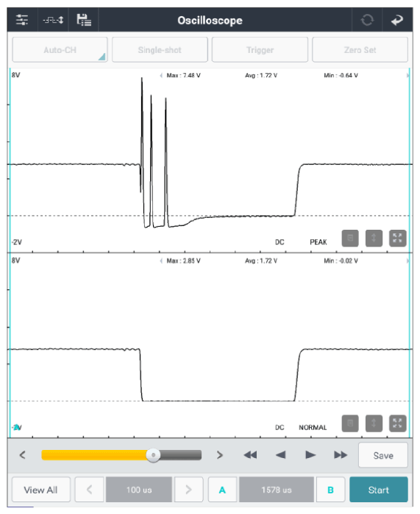Fast-forward the waveform playback

point(341,455)
